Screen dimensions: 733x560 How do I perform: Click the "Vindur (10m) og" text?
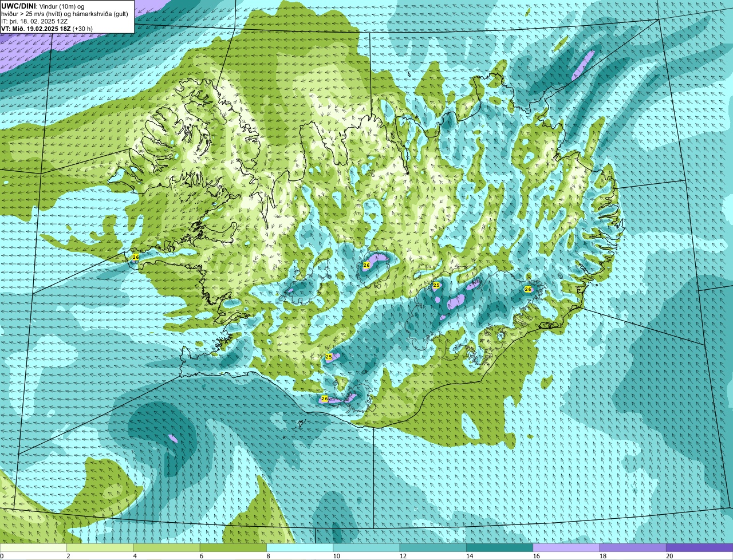coord(62,5)
